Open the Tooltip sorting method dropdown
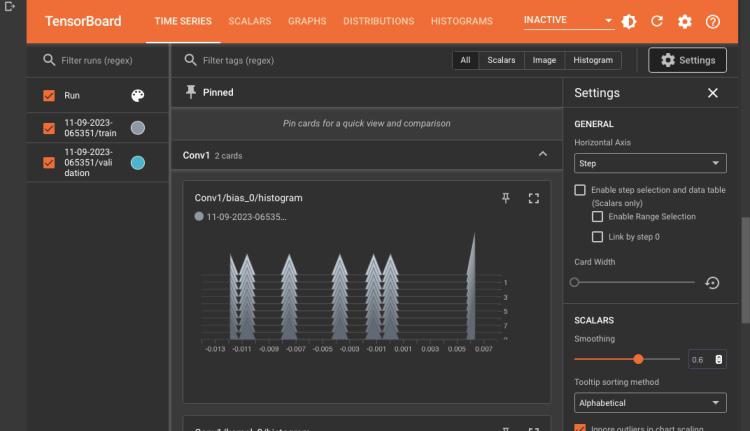Viewport: 750px width, 431px height. pos(650,403)
